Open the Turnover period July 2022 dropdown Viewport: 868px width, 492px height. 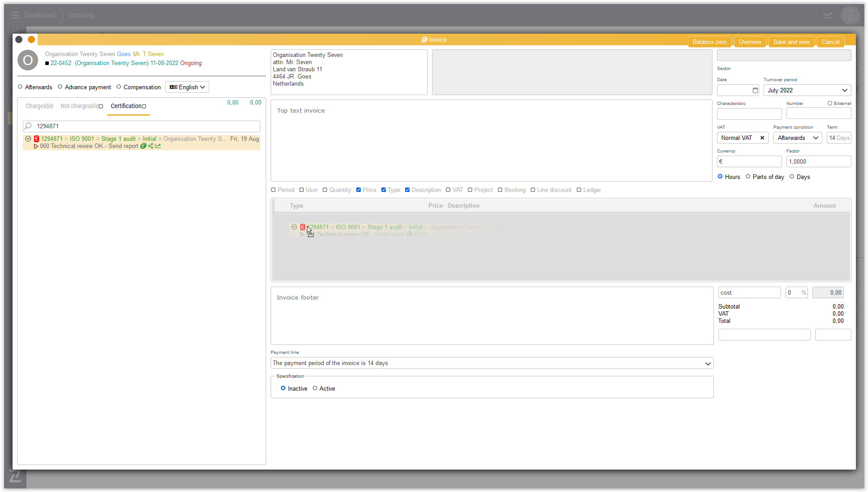pyautogui.click(x=807, y=91)
